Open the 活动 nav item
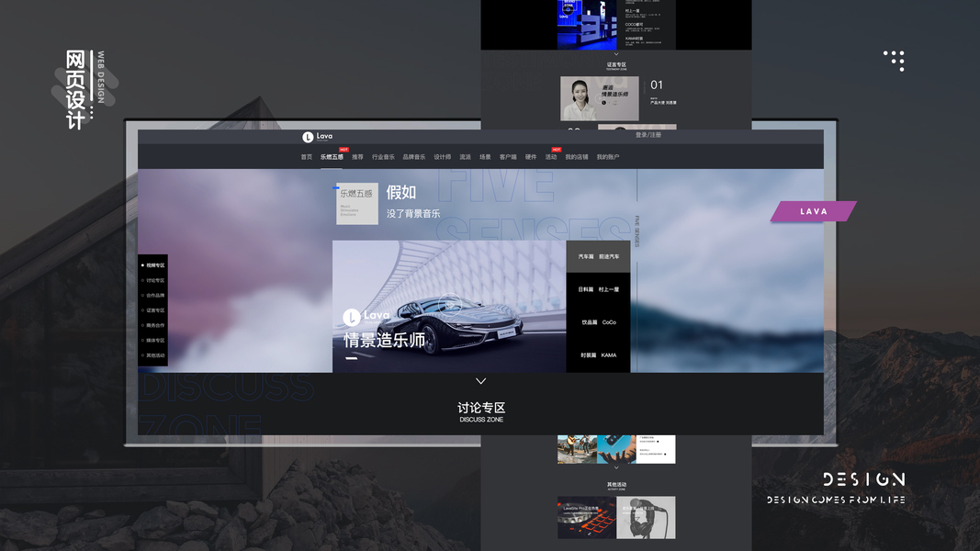980x551 pixels. coord(551,157)
